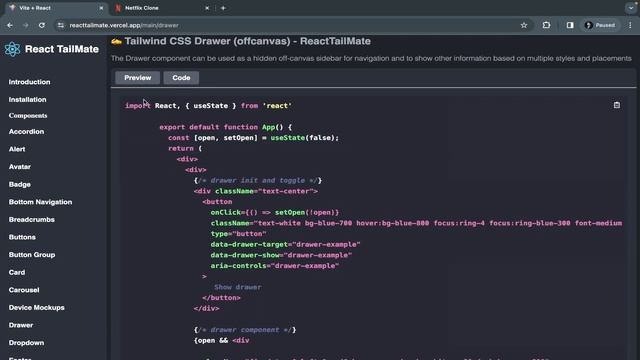Click the 'Show drawer' code text
The width and height of the screenshot is (640, 360).
238,287
